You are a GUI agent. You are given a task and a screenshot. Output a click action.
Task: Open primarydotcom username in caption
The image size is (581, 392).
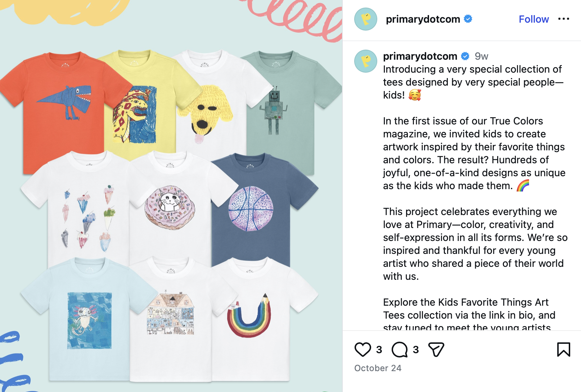pyautogui.click(x=420, y=56)
